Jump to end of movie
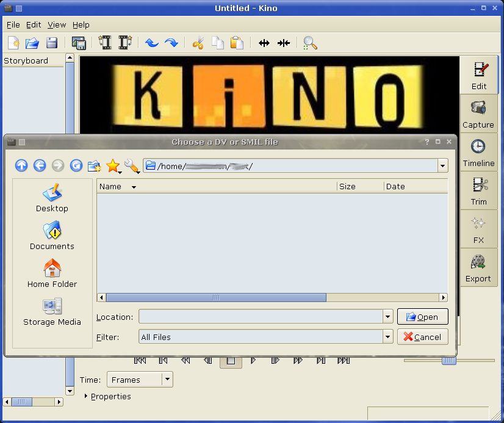This screenshot has width=504, height=423. tap(344, 361)
